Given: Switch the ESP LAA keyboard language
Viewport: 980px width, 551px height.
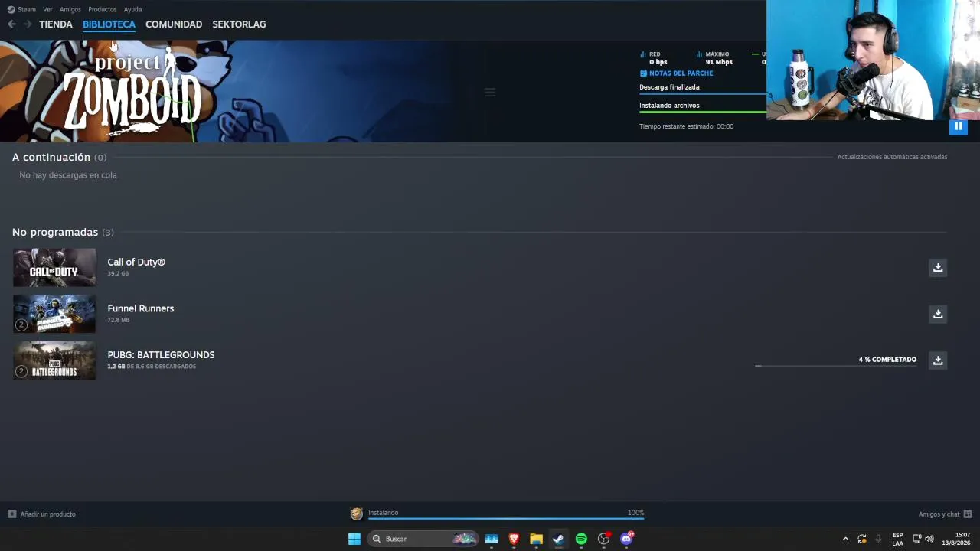Looking at the screenshot, I should 897,539.
